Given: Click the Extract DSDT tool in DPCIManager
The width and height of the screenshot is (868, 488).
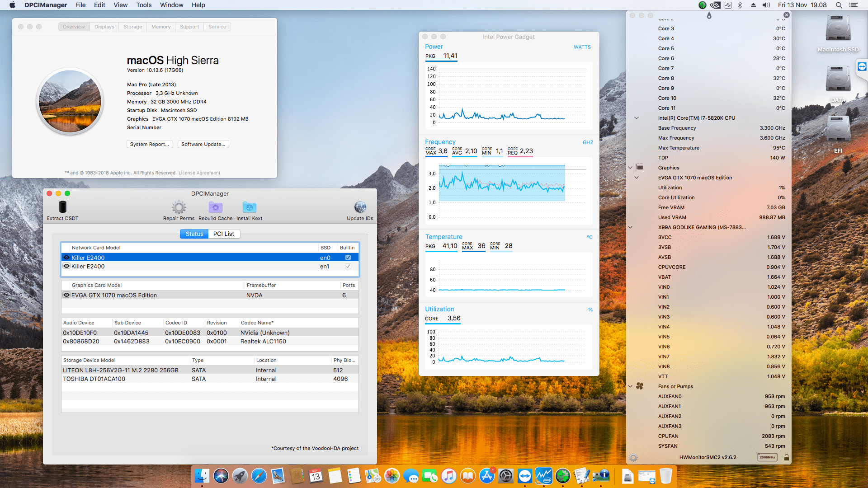Looking at the screenshot, I should coord(62,211).
